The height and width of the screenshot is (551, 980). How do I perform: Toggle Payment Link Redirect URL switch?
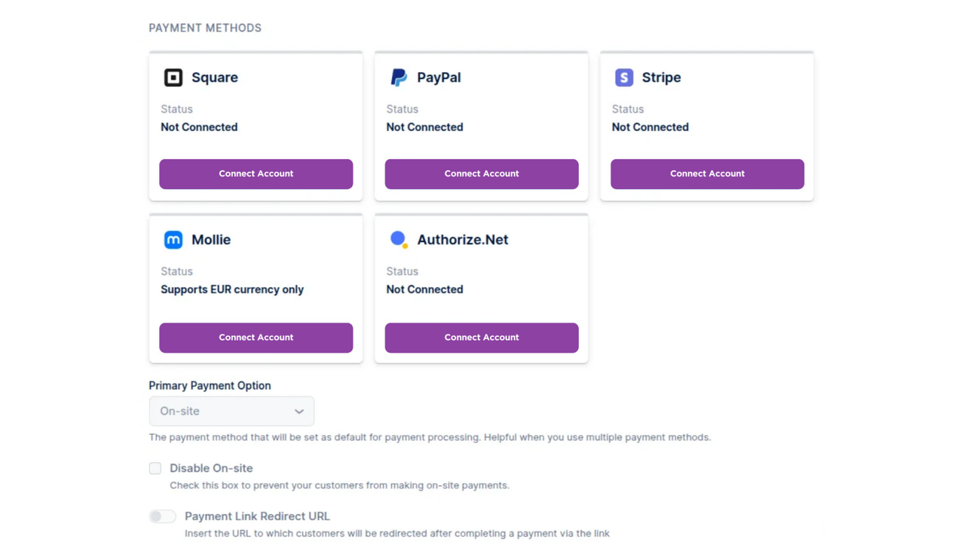click(162, 517)
